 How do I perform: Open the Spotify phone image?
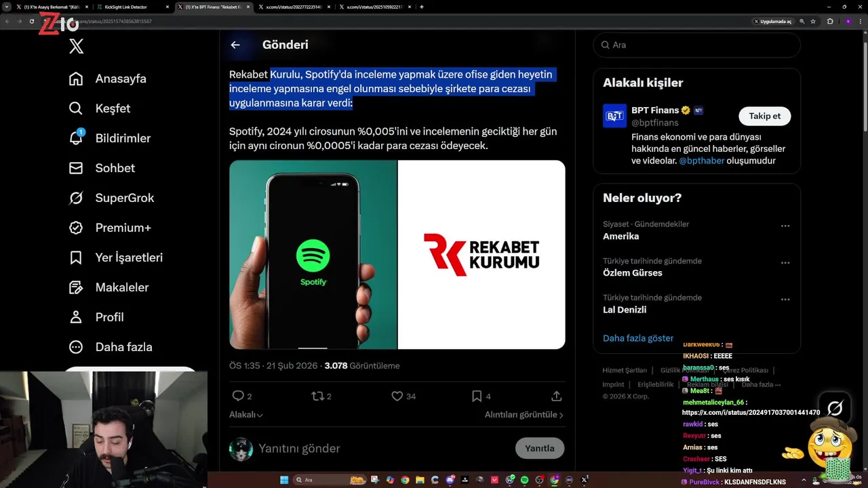313,255
